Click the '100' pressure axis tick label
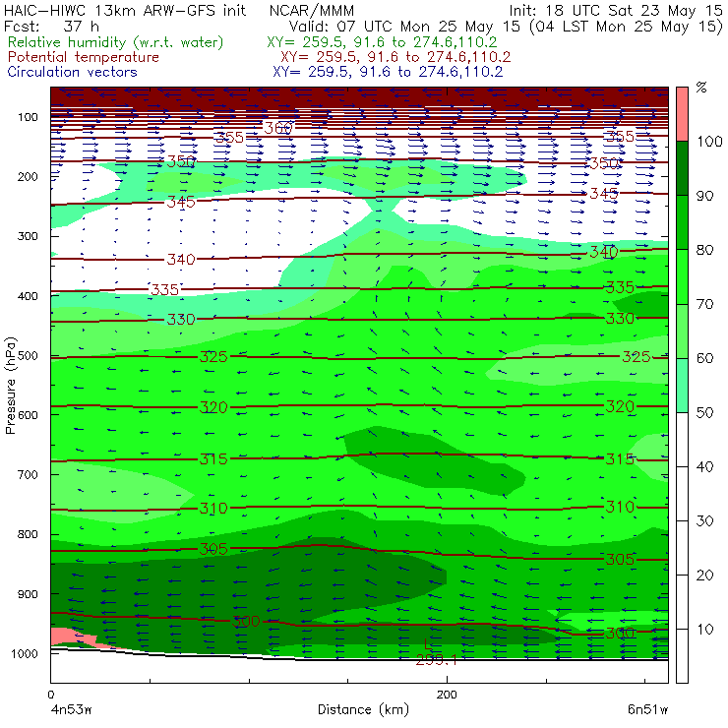728x728 pixels. 28,117
